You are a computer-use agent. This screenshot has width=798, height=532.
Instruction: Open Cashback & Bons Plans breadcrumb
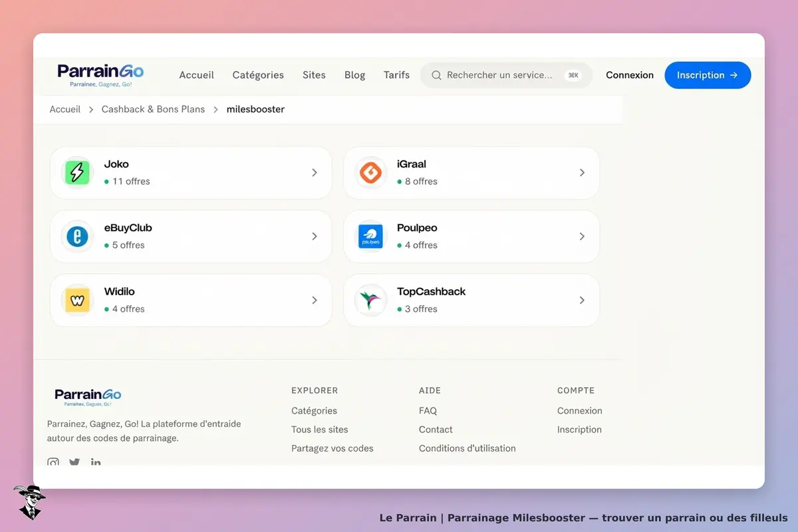(x=153, y=109)
